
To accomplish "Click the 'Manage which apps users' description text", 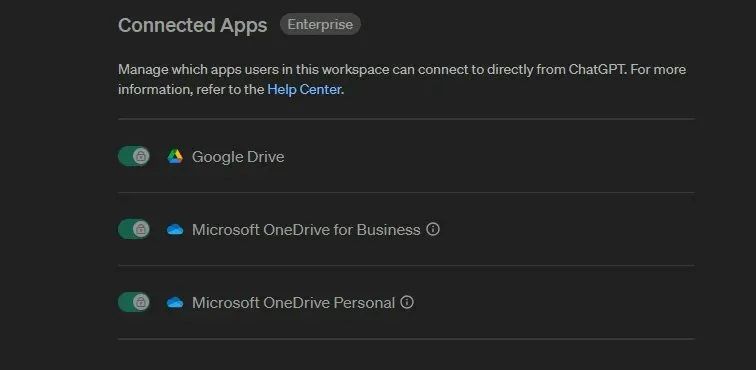I will (402, 80).
